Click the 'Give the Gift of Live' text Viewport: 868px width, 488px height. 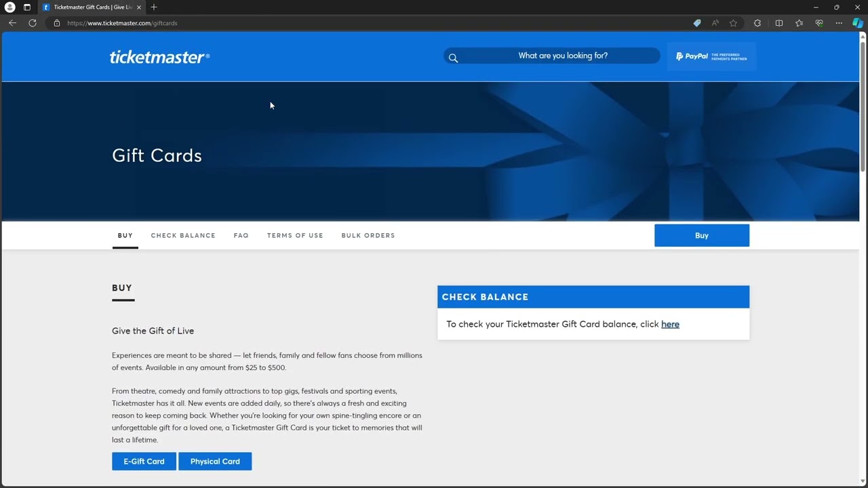tap(153, 331)
